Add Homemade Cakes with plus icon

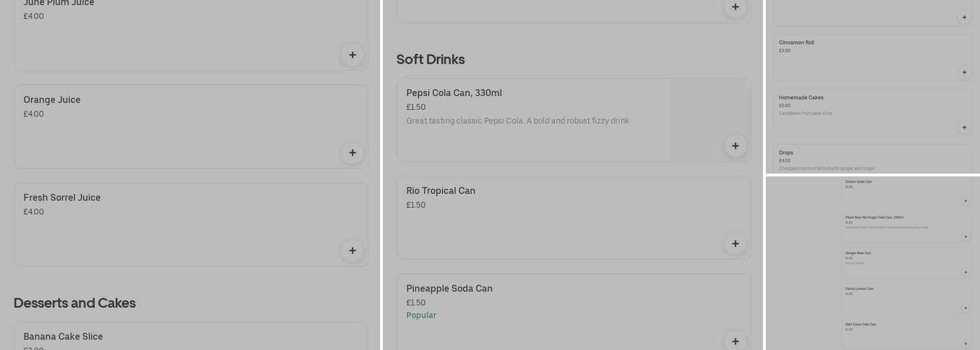964,127
